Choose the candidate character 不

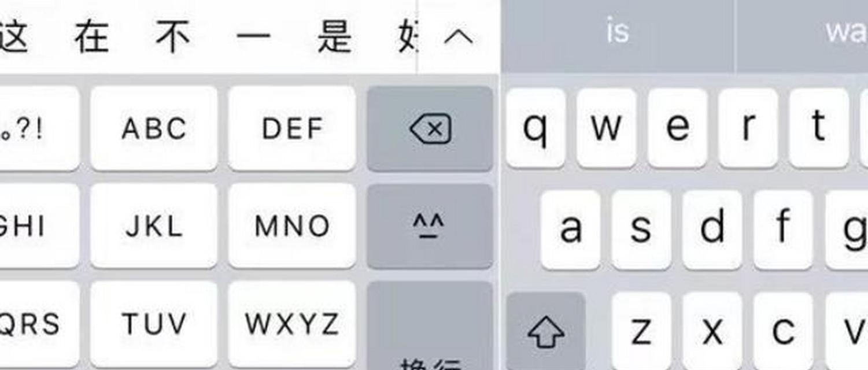click(173, 36)
